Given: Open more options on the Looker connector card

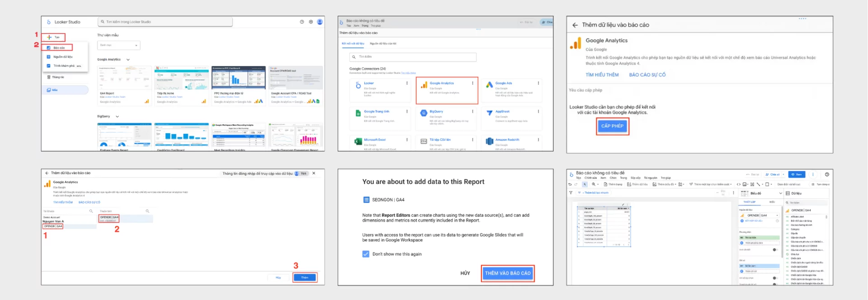Looking at the screenshot, I should [407, 83].
